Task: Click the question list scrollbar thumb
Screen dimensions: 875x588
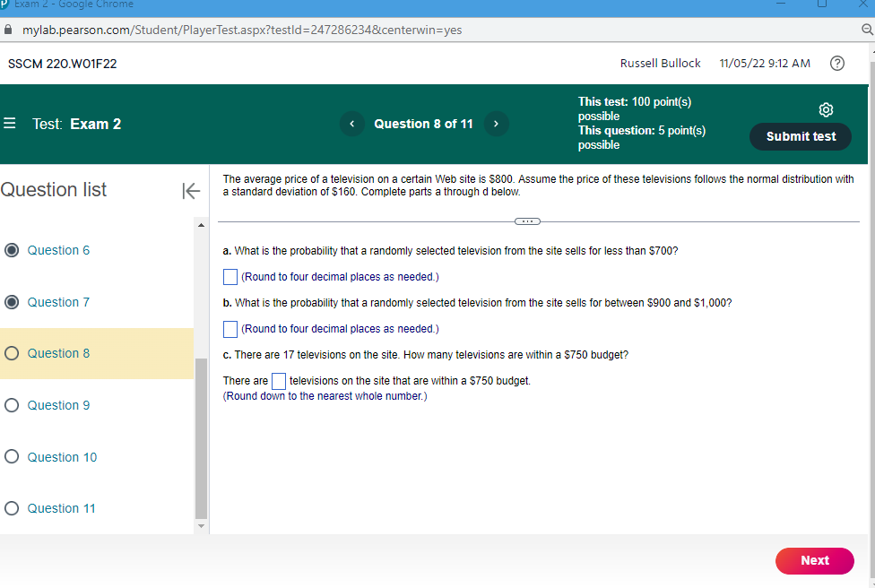Action: coord(201,438)
